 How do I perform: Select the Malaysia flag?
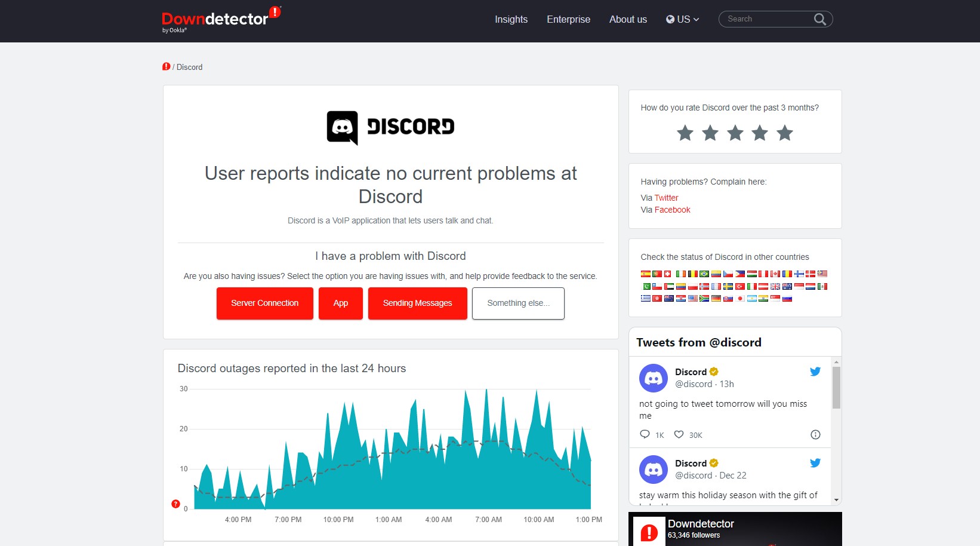click(822, 274)
